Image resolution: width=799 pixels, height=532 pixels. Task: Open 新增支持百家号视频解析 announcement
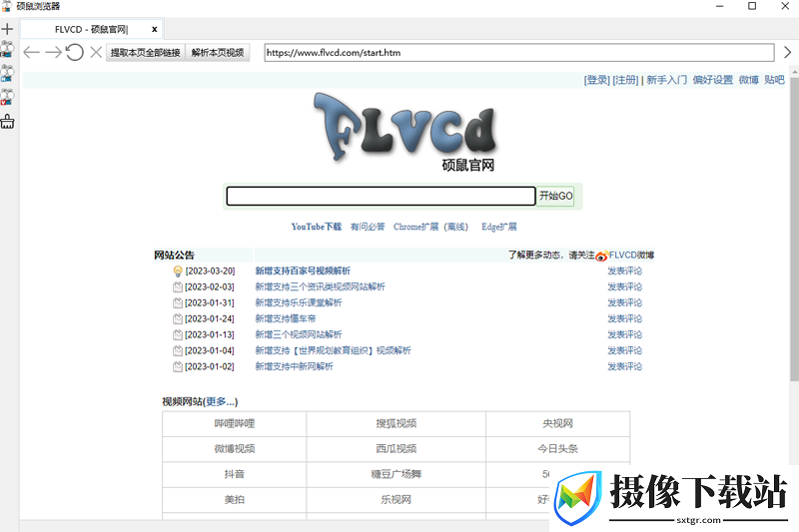pos(303,270)
